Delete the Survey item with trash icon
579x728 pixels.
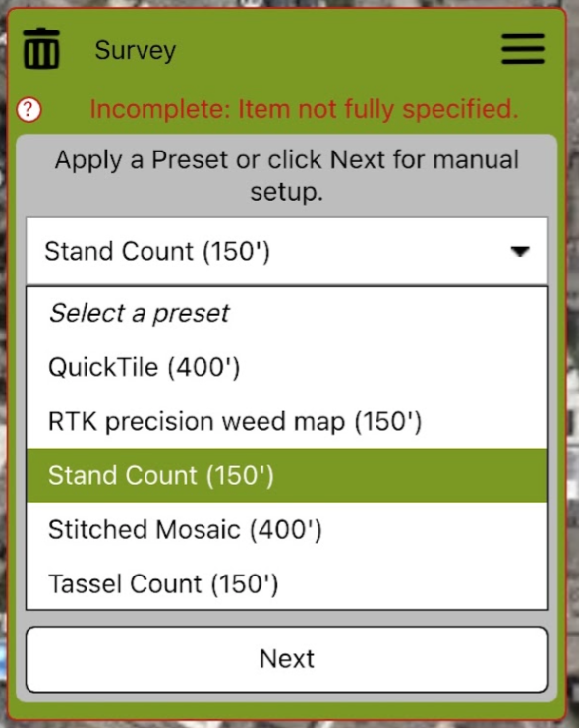click(x=41, y=49)
